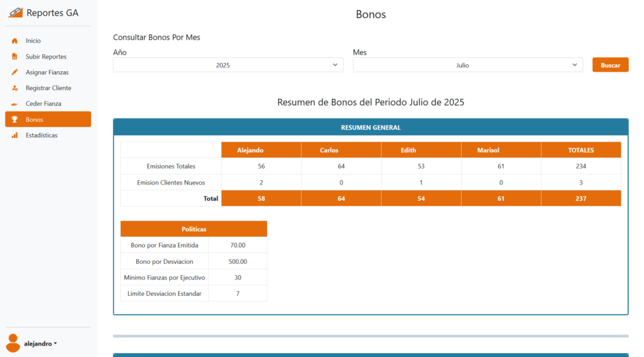The image size is (644, 357).
Task: Click the Reportes GA logo icon
Action: click(x=15, y=13)
